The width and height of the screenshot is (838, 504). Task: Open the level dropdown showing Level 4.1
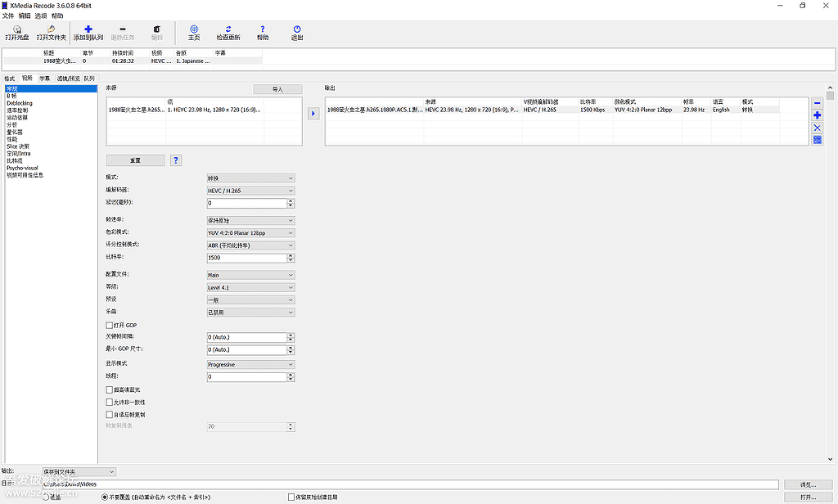[x=250, y=287]
